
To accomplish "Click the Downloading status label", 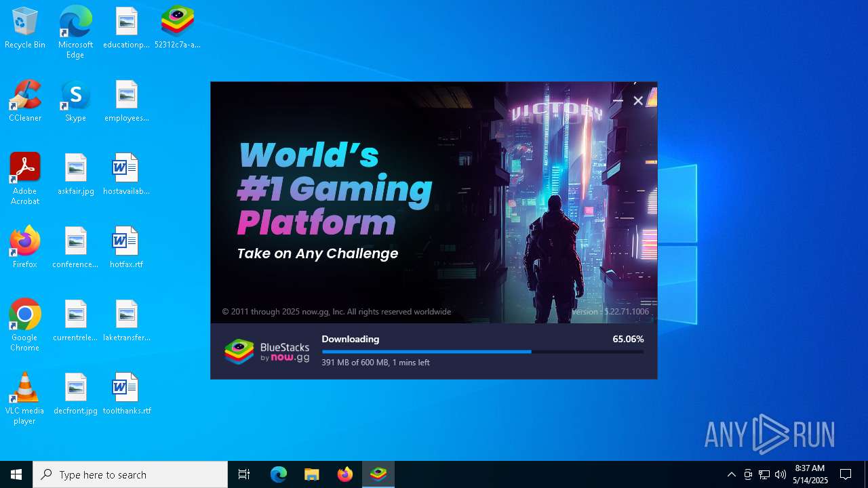I will (x=351, y=339).
